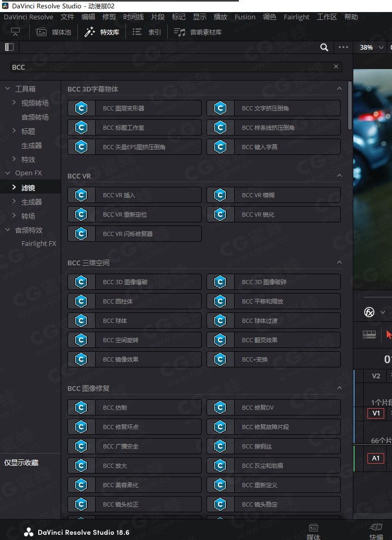Open the 调色 menu
This screenshot has width=392, height=540.
(270, 17)
